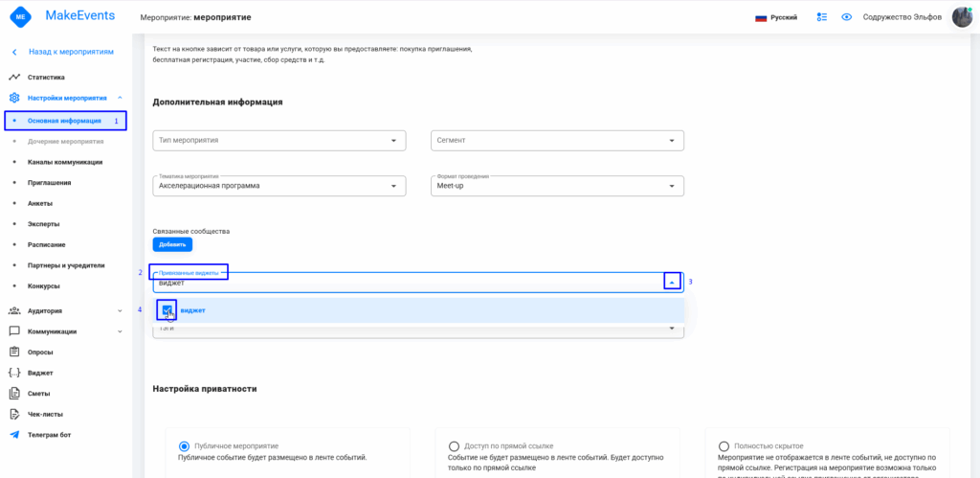Collapse Привязанные виджеты dropdown arrow
The width and height of the screenshot is (980, 478).
673,282
